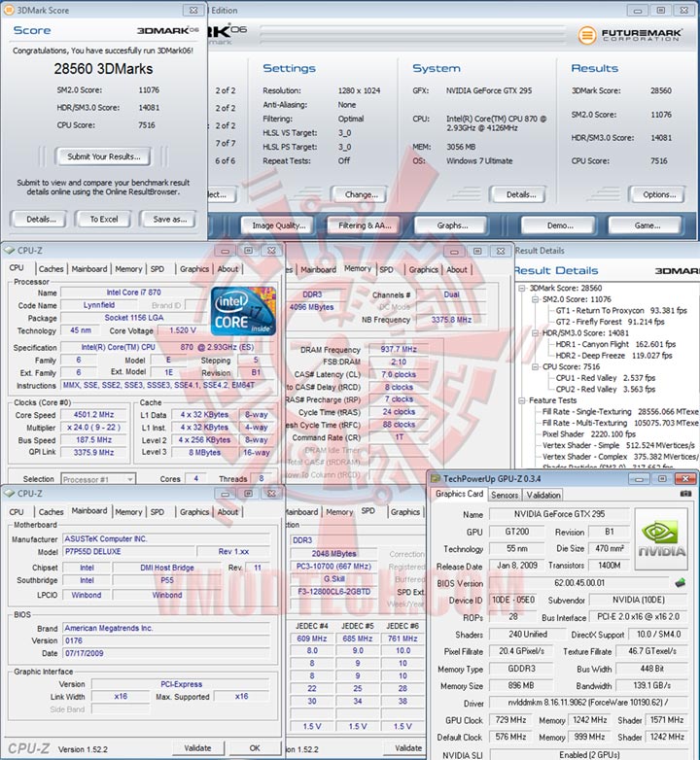700x760 pixels.
Task: Click GPU Clock 729 MHz field
Action: click(x=511, y=720)
